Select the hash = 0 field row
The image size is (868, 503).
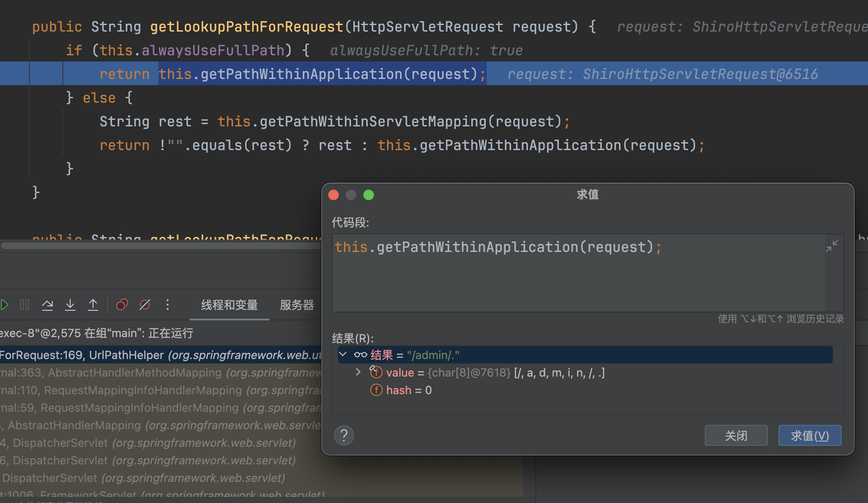click(x=408, y=390)
